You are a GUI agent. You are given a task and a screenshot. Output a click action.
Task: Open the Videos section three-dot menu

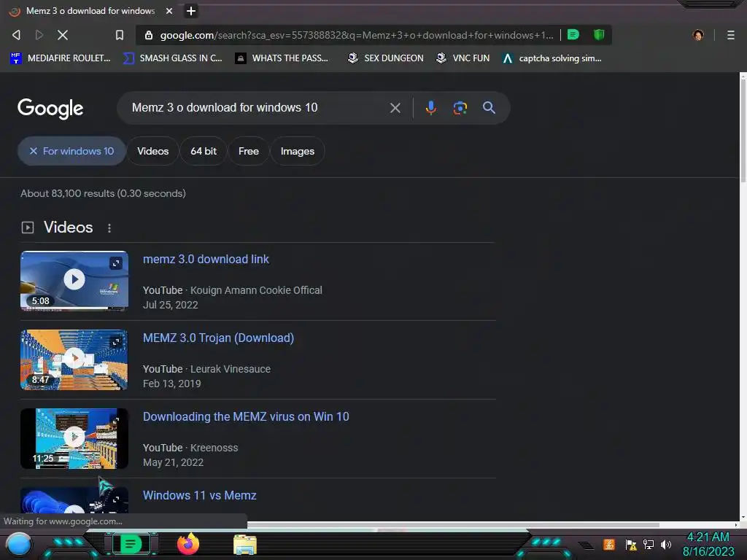coord(109,228)
